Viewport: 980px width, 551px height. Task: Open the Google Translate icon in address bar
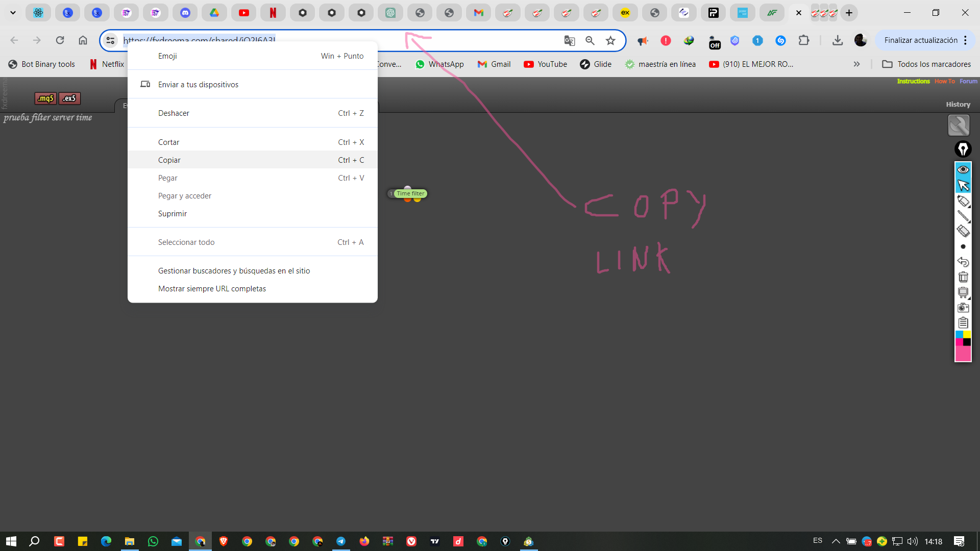click(x=570, y=40)
